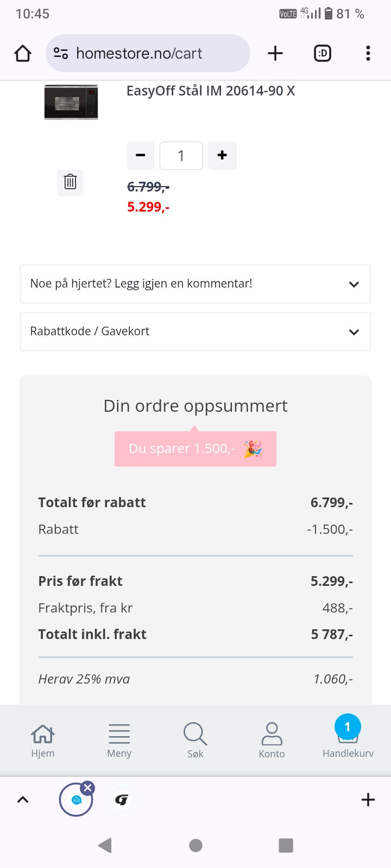Decrease quantity with the minus button
The image size is (391, 868).
pos(141,156)
